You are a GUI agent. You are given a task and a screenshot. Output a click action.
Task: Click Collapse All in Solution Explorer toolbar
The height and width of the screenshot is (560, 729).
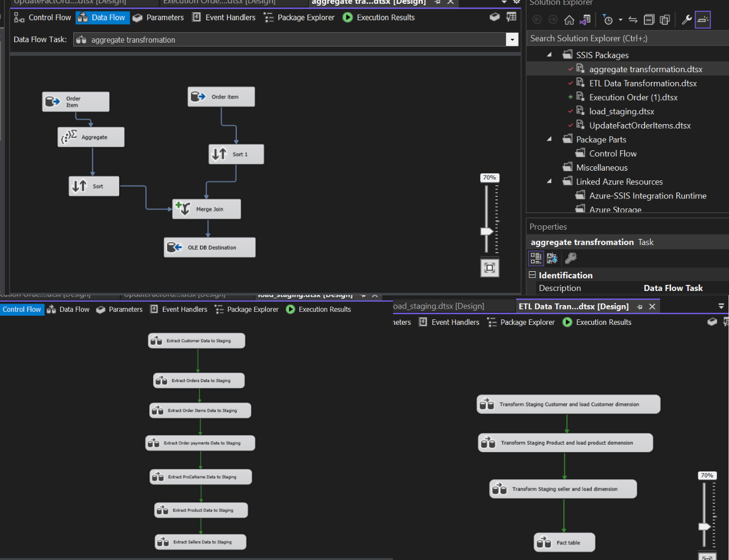click(x=649, y=20)
